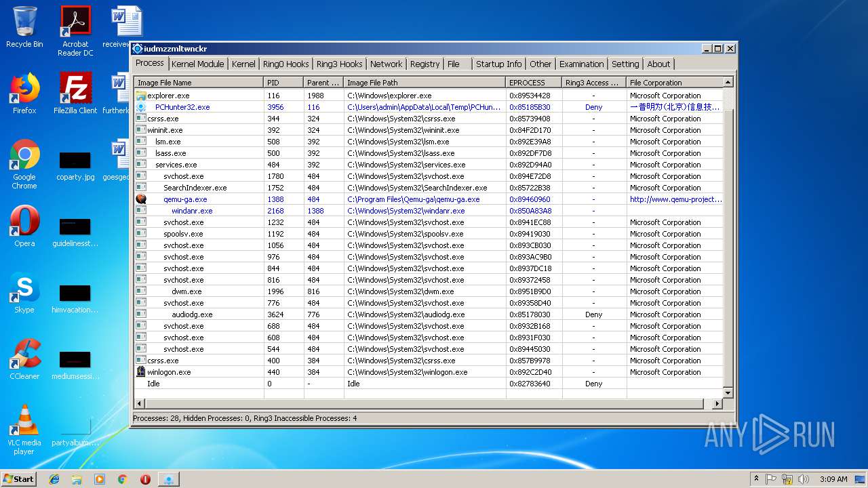868x488 pixels.
Task: Select the lsass.exe process row
Action: click(x=429, y=153)
